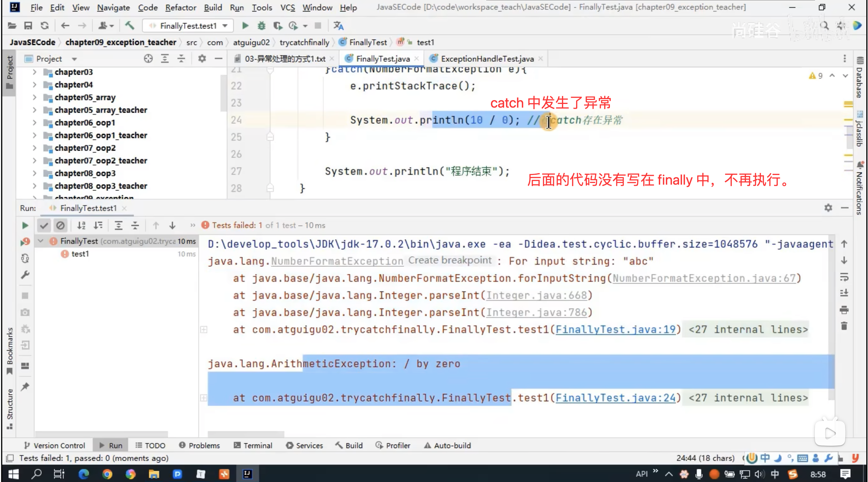Expand the chapter06_oop1 folder
Screen dimensions: 868x482
pos(34,123)
